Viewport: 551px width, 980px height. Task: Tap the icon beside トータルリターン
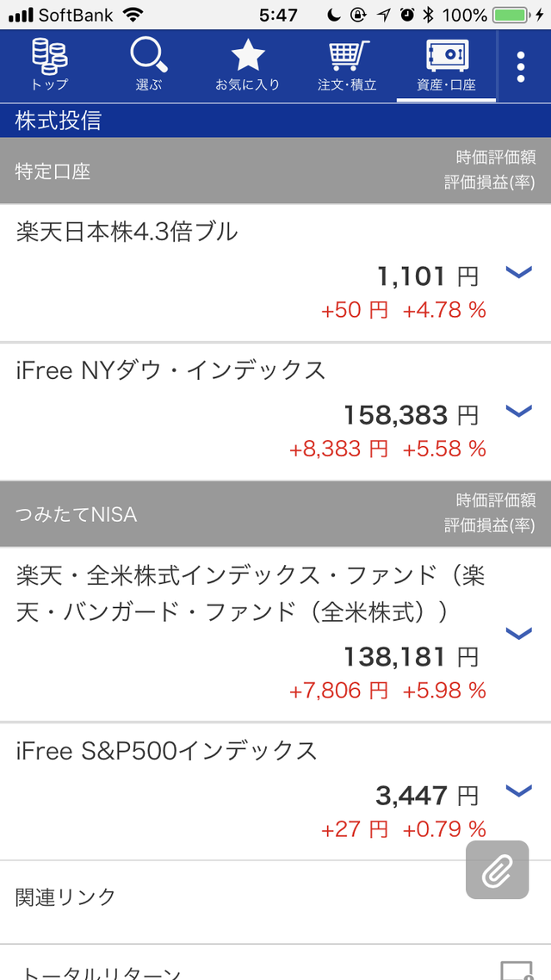pos(517,971)
